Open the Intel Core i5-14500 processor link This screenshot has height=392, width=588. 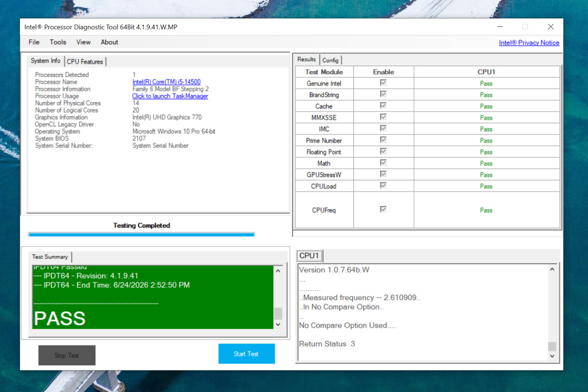click(166, 82)
